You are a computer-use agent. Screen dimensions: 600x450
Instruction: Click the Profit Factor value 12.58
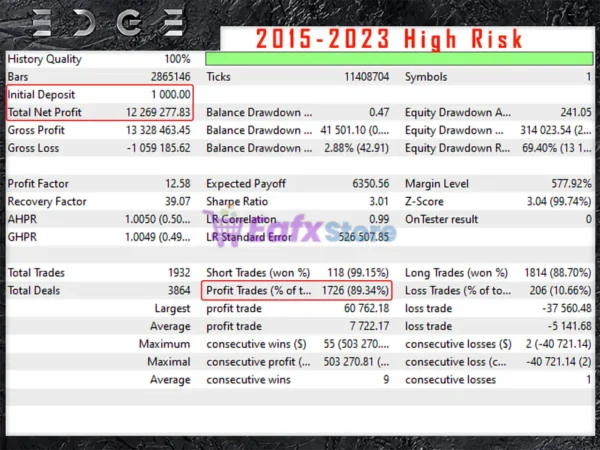178,184
